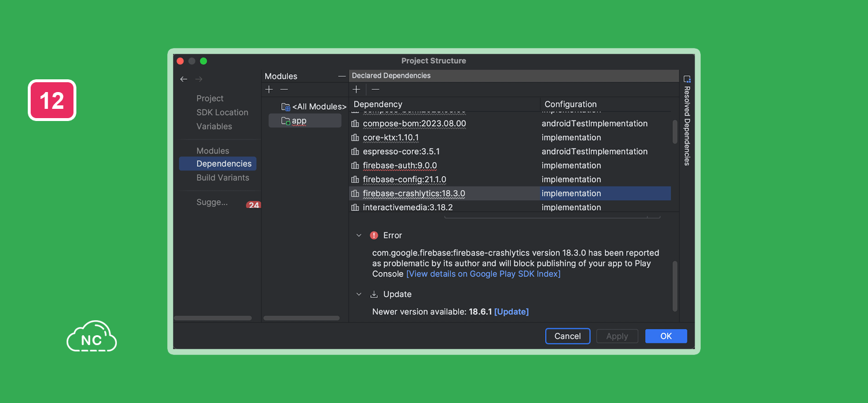The height and width of the screenshot is (403, 868).
Task: Click the Apply button
Action: (617, 336)
